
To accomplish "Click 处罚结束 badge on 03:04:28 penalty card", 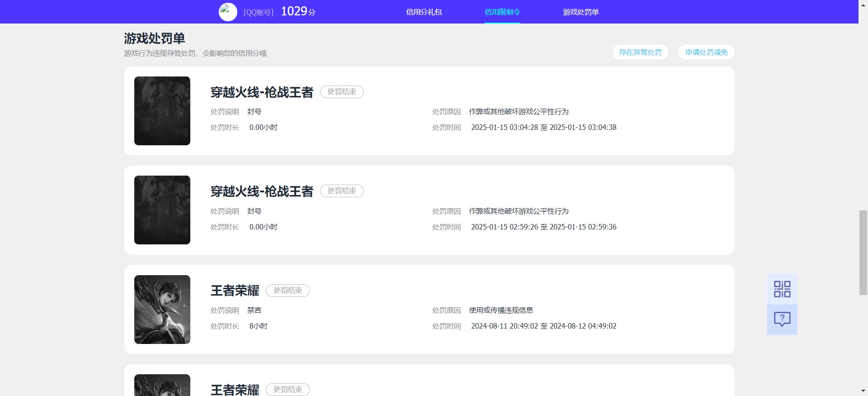I will click(342, 92).
